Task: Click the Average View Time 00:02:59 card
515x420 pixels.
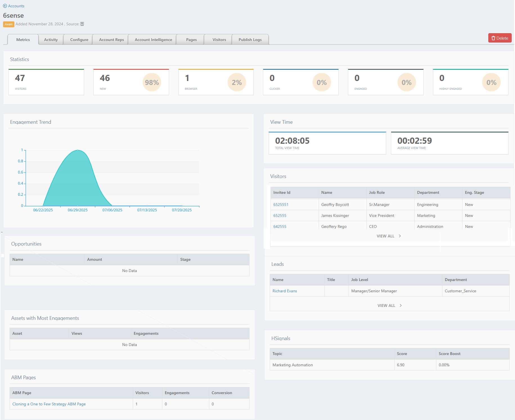Action: pos(449,143)
